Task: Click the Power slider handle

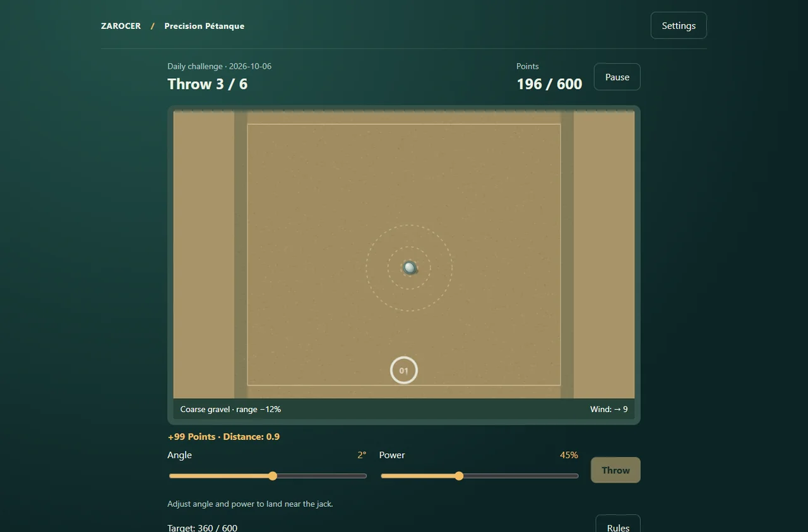Action: click(x=459, y=476)
